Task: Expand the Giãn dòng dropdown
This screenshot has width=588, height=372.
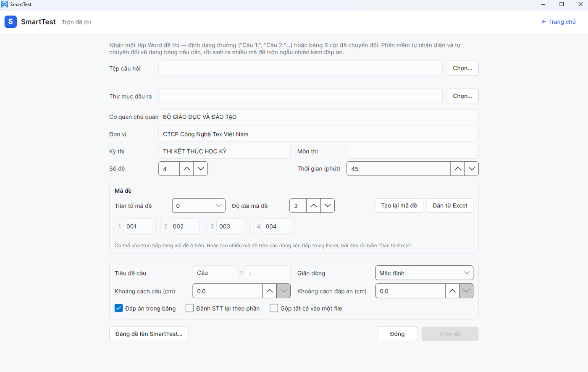Action: pos(424,273)
